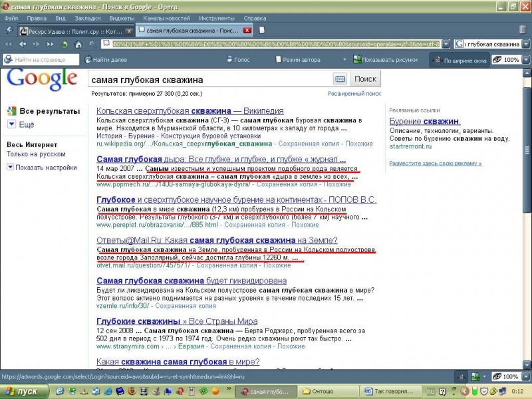Click the Reload page icon
This screenshot has width=532, height=399.
coord(65,45)
